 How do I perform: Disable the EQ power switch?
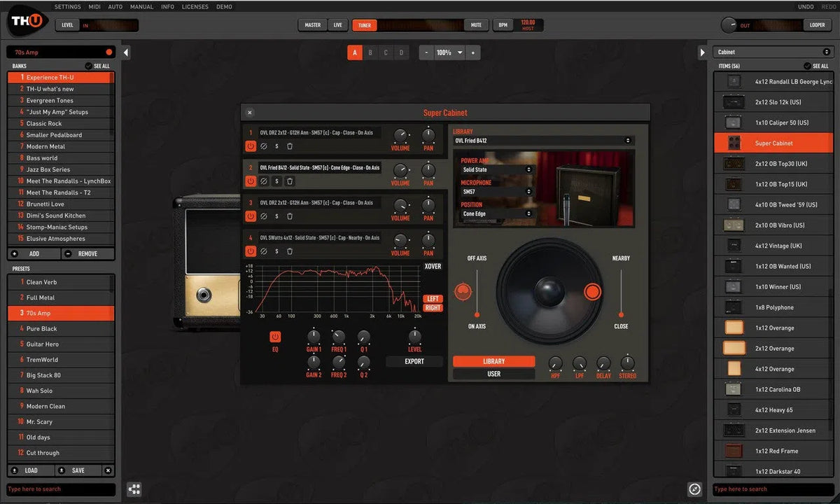[274, 337]
